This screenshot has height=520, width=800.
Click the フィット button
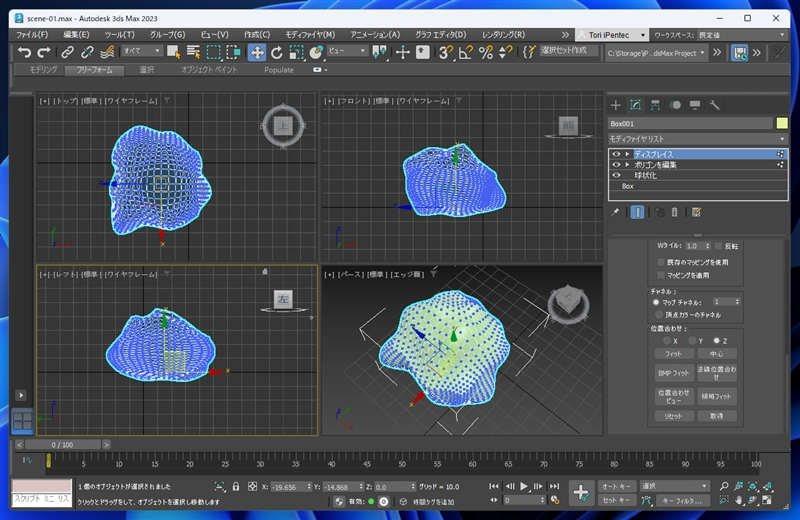pyautogui.click(x=674, y=354)
